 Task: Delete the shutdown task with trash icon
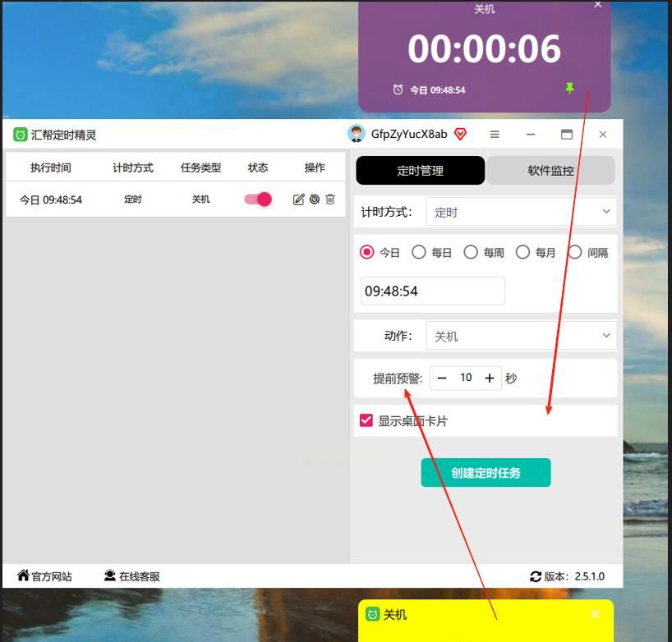tap(329, 199)
